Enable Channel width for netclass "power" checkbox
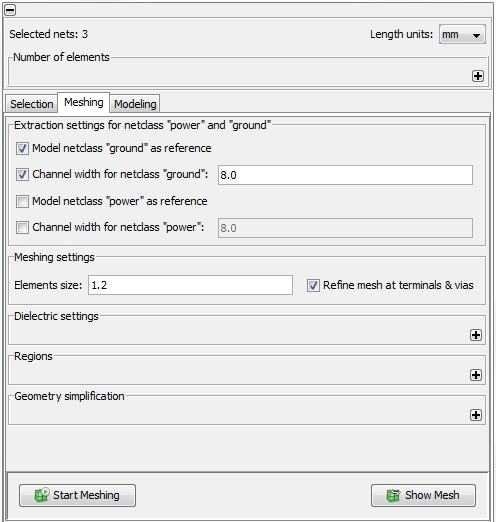Screen dimensions: 496x522 tap(22, 228)
